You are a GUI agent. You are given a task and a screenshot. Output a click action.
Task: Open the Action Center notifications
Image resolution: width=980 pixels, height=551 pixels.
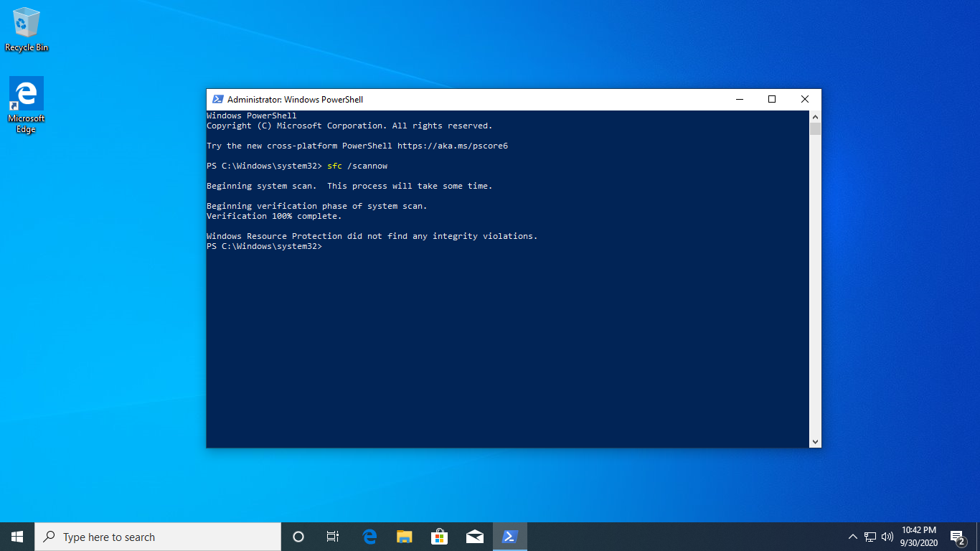pyautogui.click(x=957, y=537)
